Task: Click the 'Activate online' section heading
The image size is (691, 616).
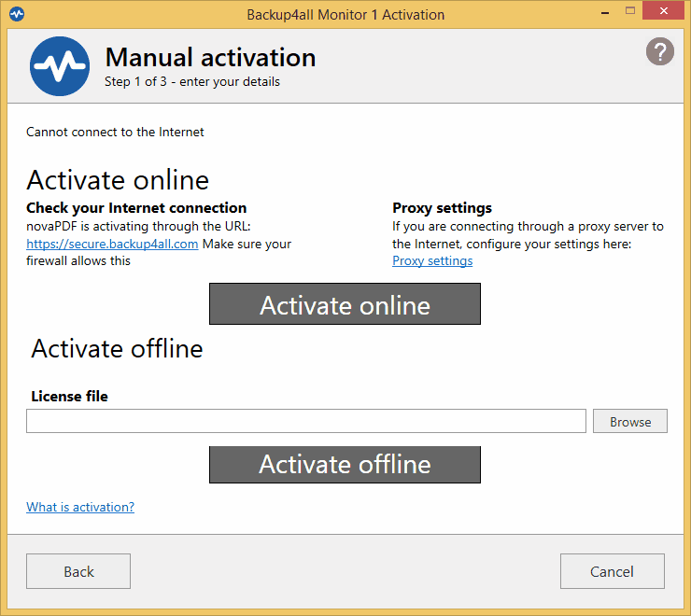Action: tap(118, 180)
